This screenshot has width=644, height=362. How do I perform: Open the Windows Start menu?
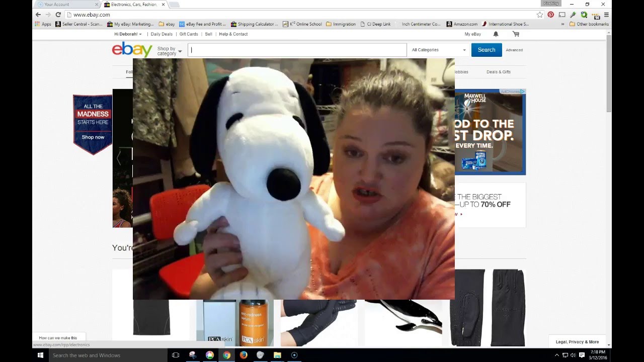click(x=40, y=355)
